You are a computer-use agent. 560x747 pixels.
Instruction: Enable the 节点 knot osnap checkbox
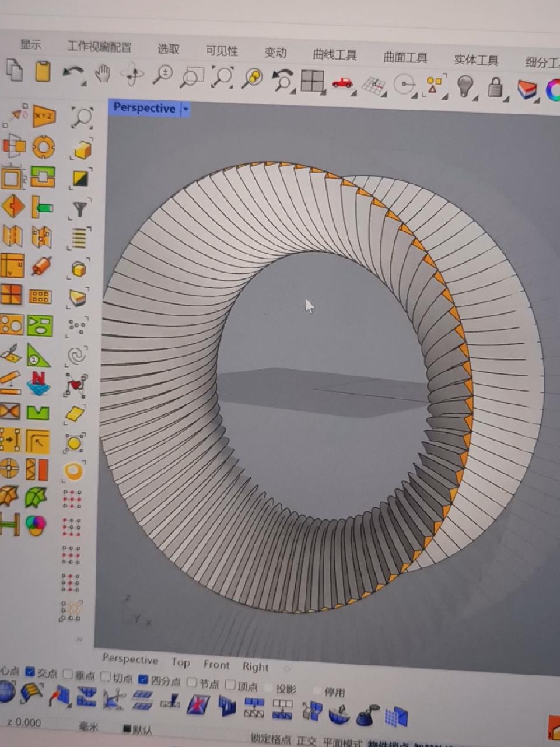coord(192,682)
